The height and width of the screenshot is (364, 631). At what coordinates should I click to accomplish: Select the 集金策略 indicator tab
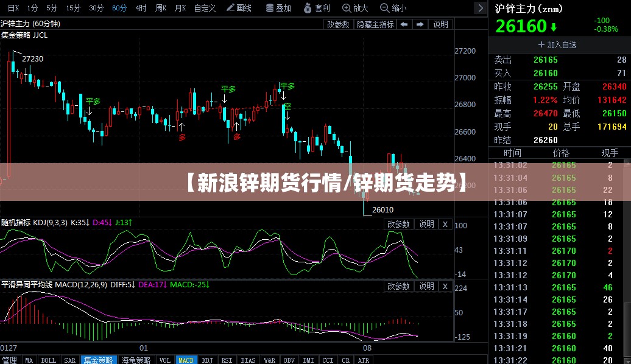click(99, 360)
